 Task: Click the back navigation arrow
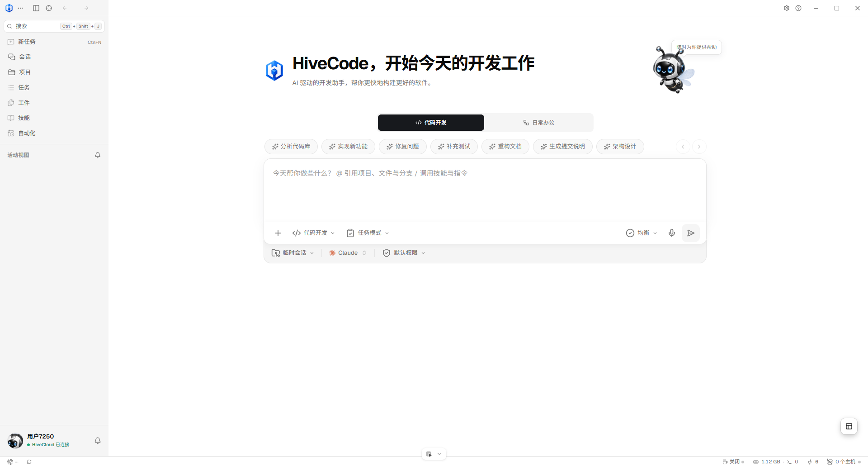[x=65, y=8]
